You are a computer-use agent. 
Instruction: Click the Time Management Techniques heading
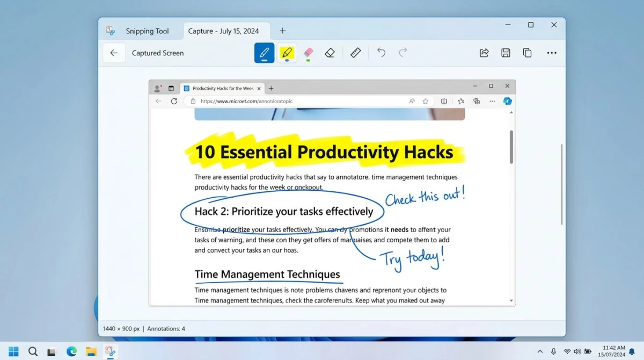[267, 275]
